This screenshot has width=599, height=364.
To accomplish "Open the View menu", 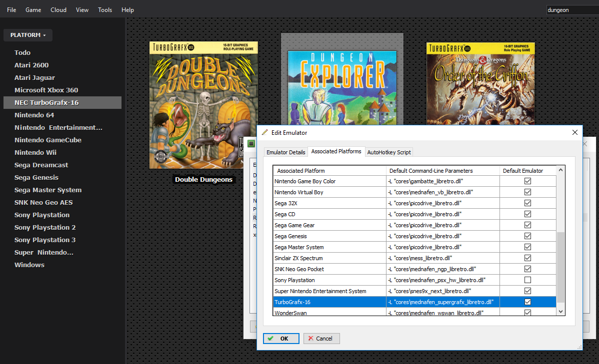I will (82, 10).
